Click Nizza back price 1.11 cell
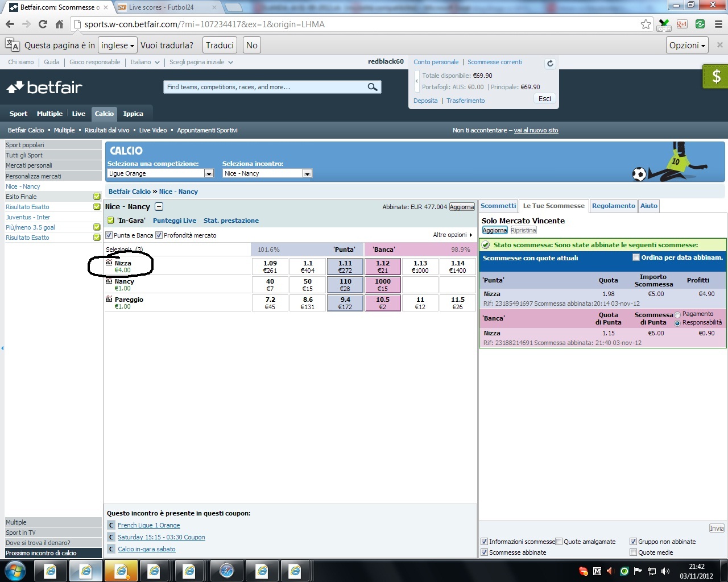This screenshot has height=582, width=728. click(x=345, y=267)
